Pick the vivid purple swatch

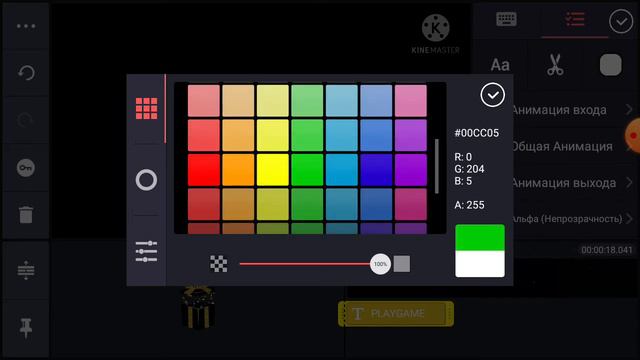click(411, 170)
